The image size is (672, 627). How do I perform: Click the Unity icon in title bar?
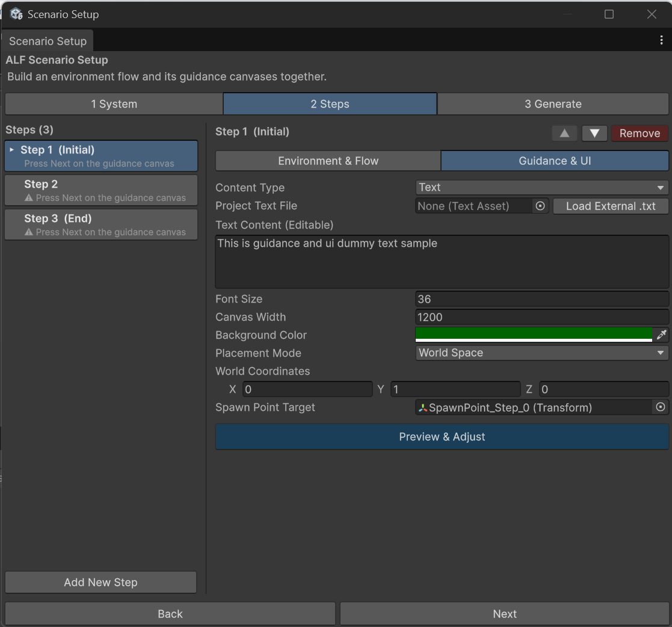[16, 14]
